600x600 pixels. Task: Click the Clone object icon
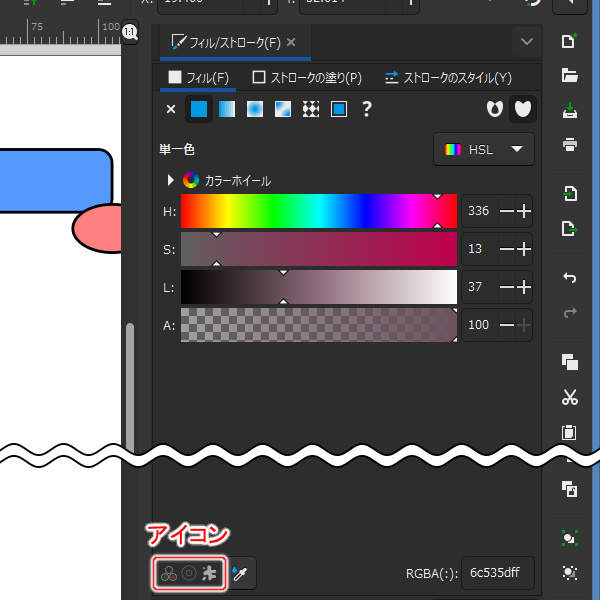pyautogui.click(x=570, y=489)
